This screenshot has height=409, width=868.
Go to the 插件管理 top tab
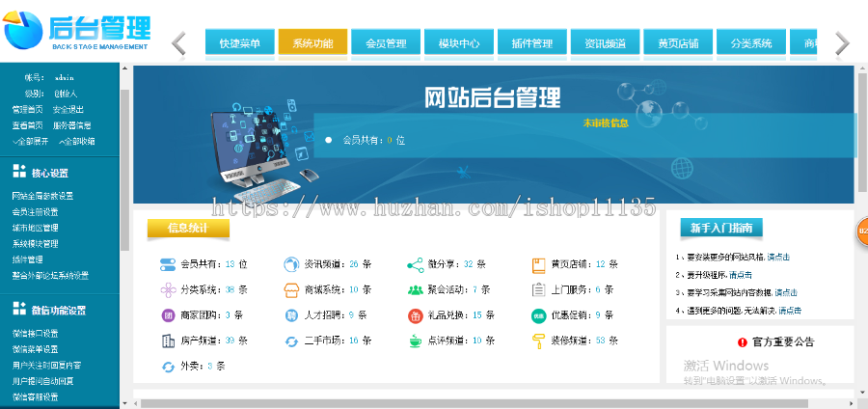[532, 43]
